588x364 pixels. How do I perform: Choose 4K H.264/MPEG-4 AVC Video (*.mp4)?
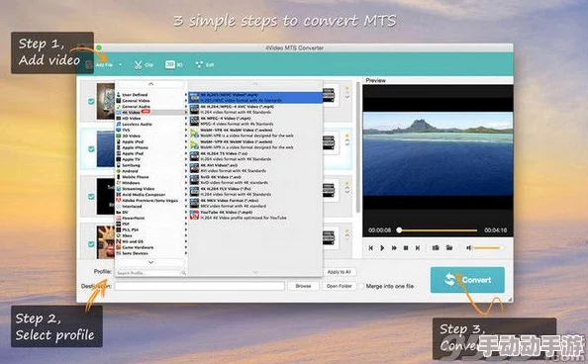(x=255, y=109)
